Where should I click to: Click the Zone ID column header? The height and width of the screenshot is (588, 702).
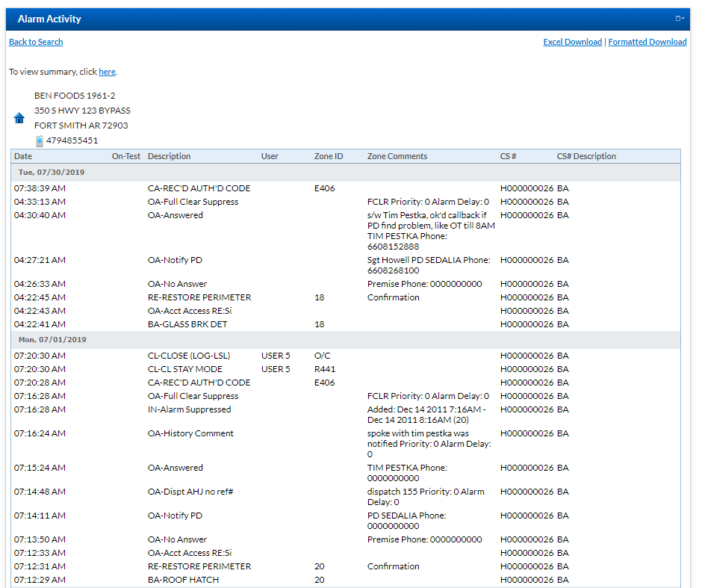tap(329, 156)
